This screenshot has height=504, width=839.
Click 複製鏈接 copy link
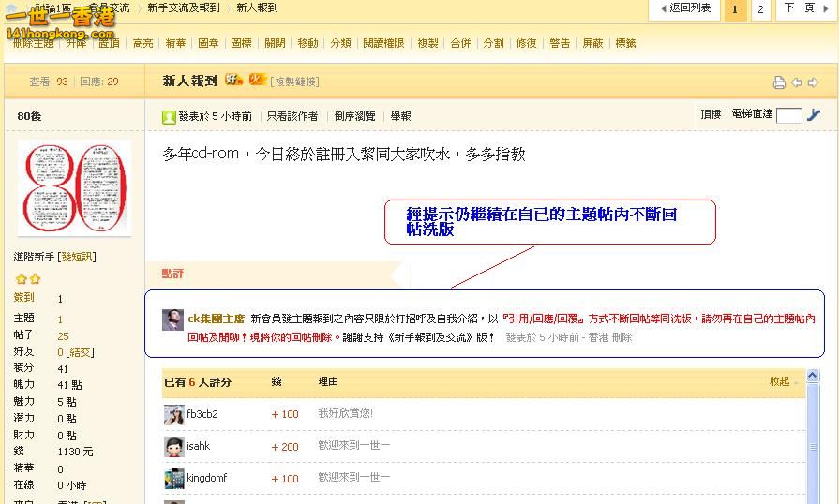click(295, 82)
